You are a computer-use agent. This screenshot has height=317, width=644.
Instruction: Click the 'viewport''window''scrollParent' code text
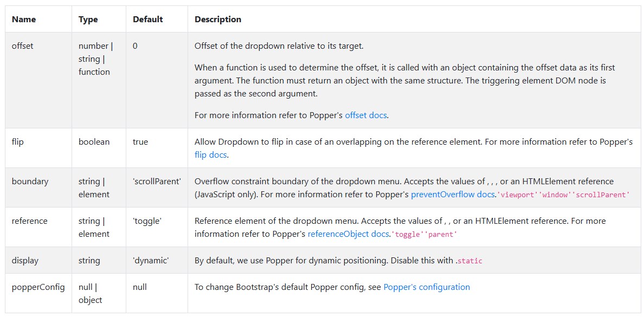563,195
